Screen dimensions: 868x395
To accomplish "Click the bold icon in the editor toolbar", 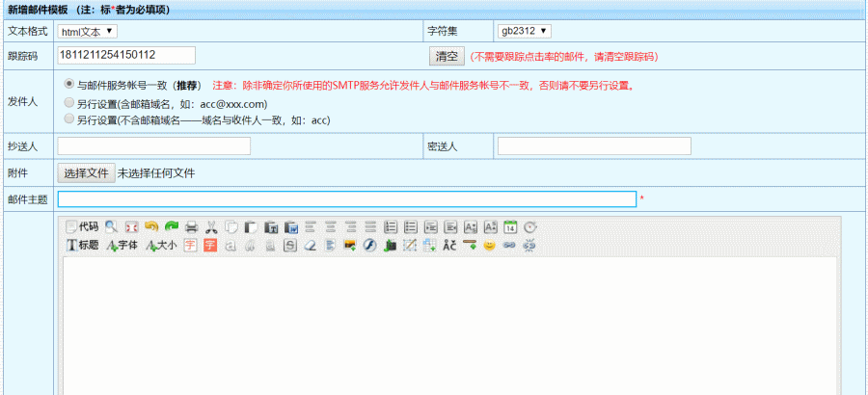I will point(231,245).
